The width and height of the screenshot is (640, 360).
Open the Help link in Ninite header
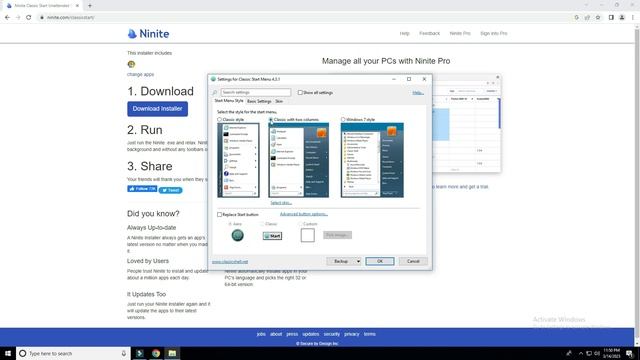(x=404, y=33)
